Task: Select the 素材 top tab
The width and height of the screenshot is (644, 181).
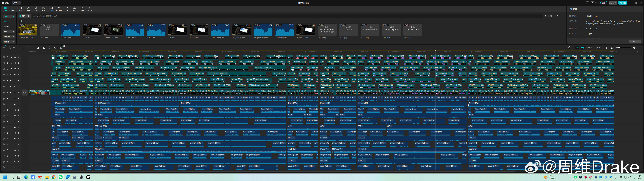Action: [5, 9]
